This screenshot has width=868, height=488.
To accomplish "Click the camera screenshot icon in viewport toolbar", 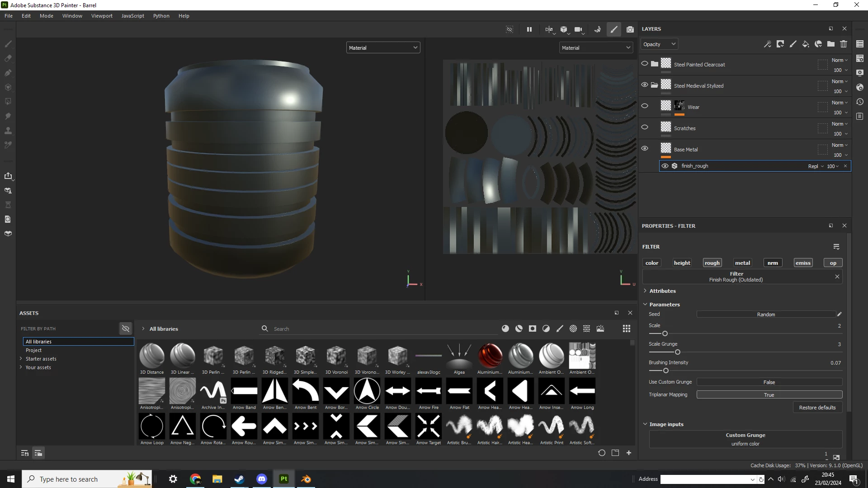I will [x=630, y=29].
